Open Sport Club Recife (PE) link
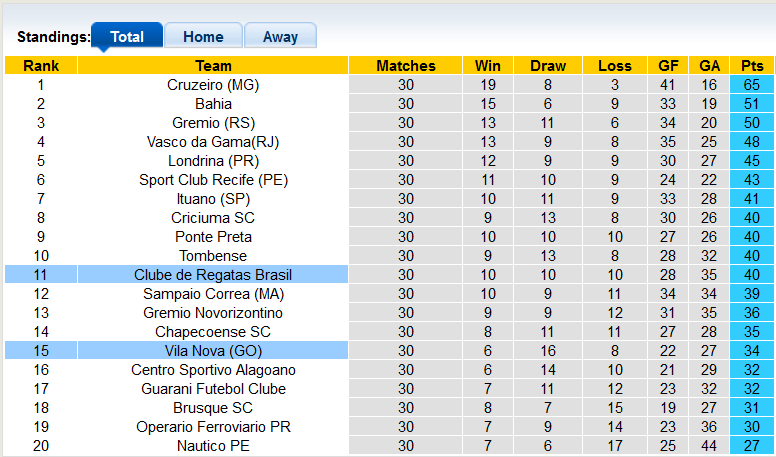 coord(213,180)
